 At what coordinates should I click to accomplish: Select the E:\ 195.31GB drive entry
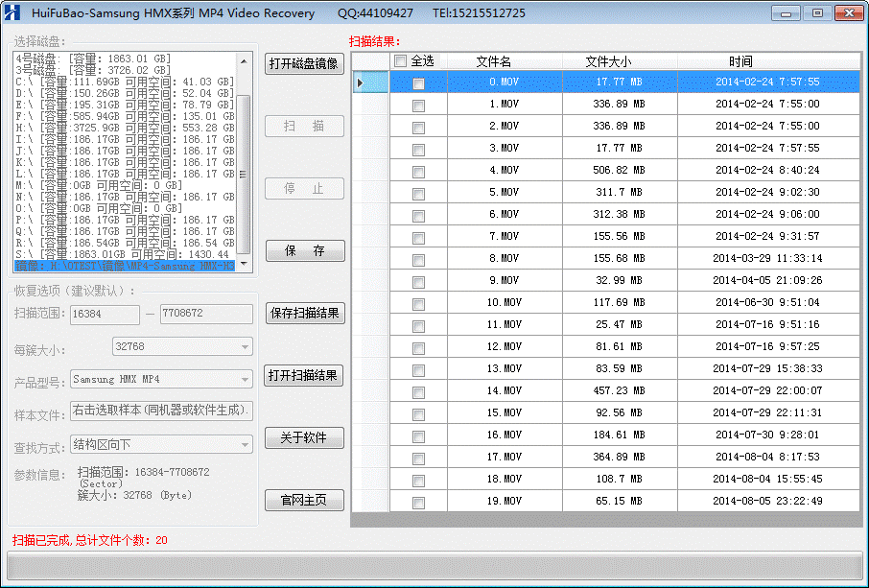coord(126,105)
